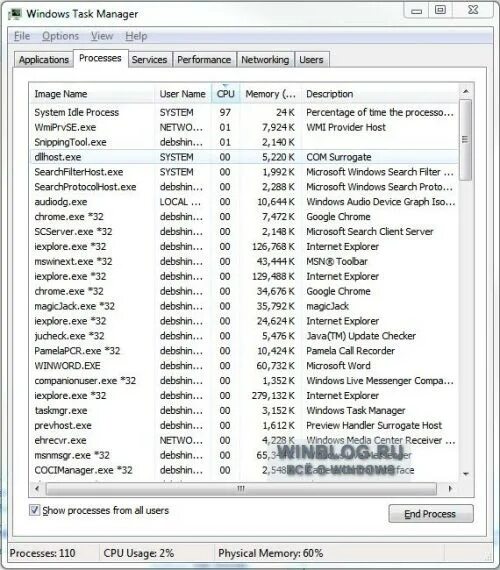Viewport: 500px width, 570px height.
Task: Select iexplore.exe using 24,624 K memory
Action: coord(244,321)
